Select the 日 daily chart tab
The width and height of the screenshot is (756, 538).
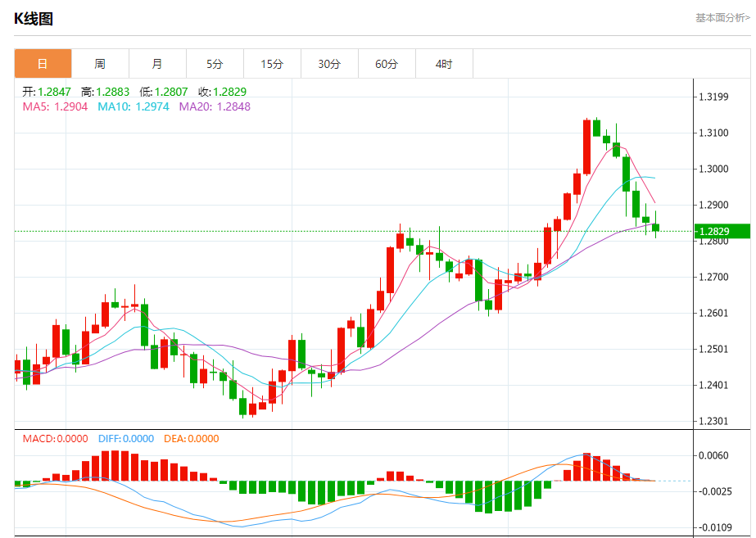[43, 64]
